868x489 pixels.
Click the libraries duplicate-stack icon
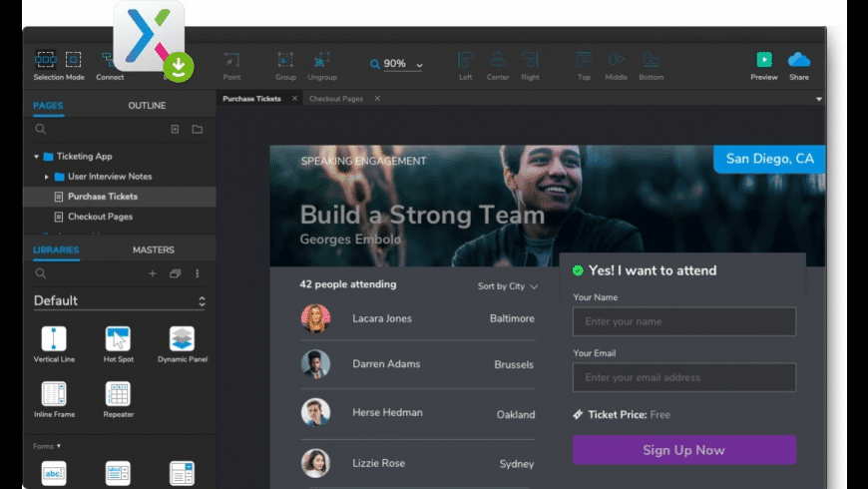pos(175,273)
